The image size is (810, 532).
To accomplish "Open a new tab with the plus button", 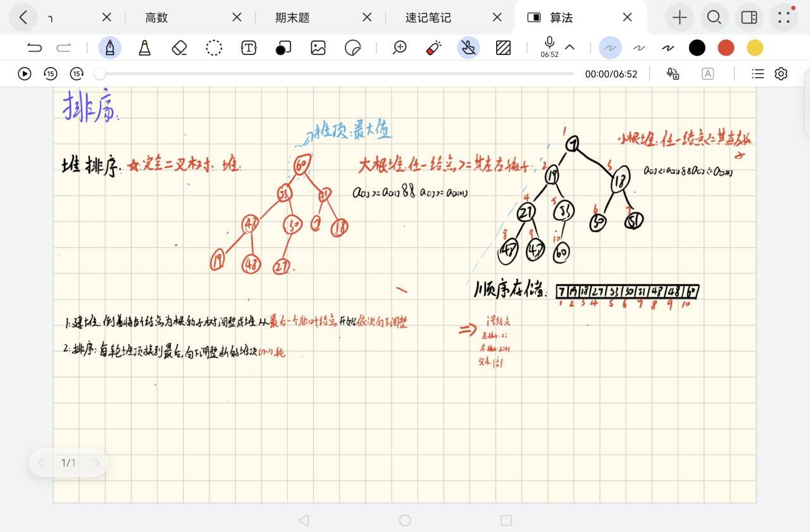I will 680,18.
